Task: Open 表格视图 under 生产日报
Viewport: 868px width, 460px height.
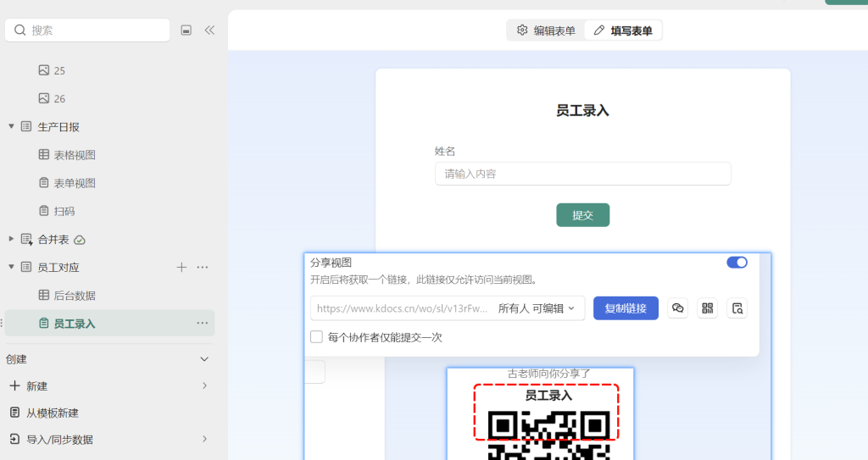Action: 75,155
